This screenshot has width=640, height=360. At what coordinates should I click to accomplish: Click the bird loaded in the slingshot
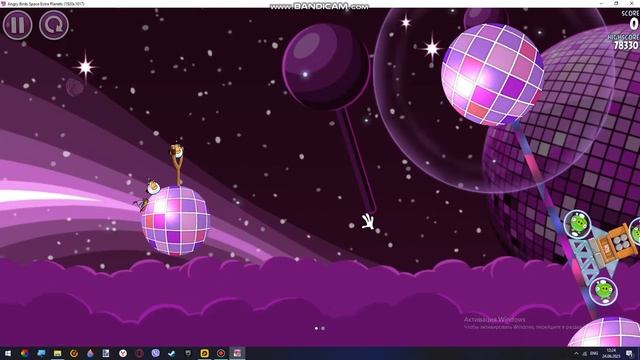177,151
